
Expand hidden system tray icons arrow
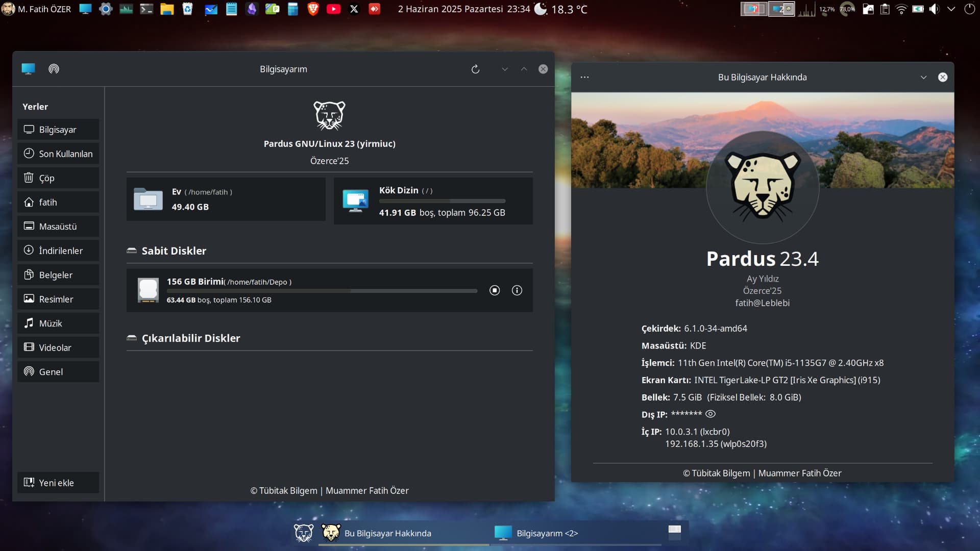[951, 9]
